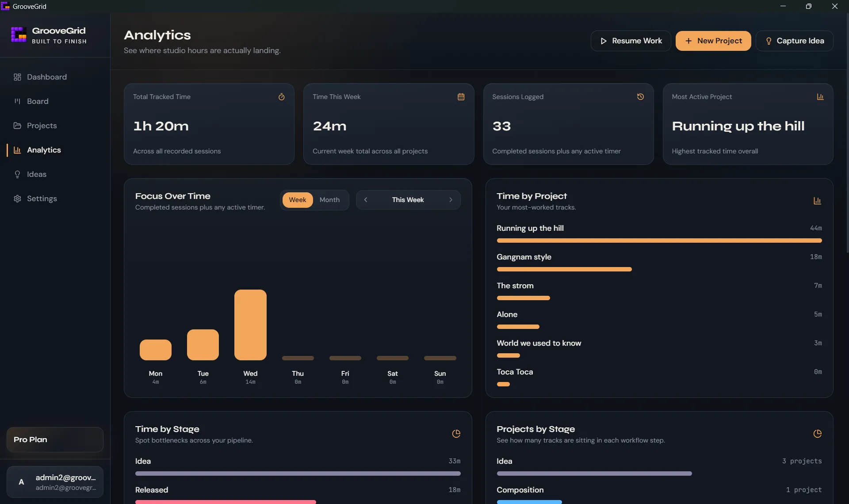Click the Idea bar in Projects by Stage
This screenshot has width=849, height=504.
click(x=594, y=473)
